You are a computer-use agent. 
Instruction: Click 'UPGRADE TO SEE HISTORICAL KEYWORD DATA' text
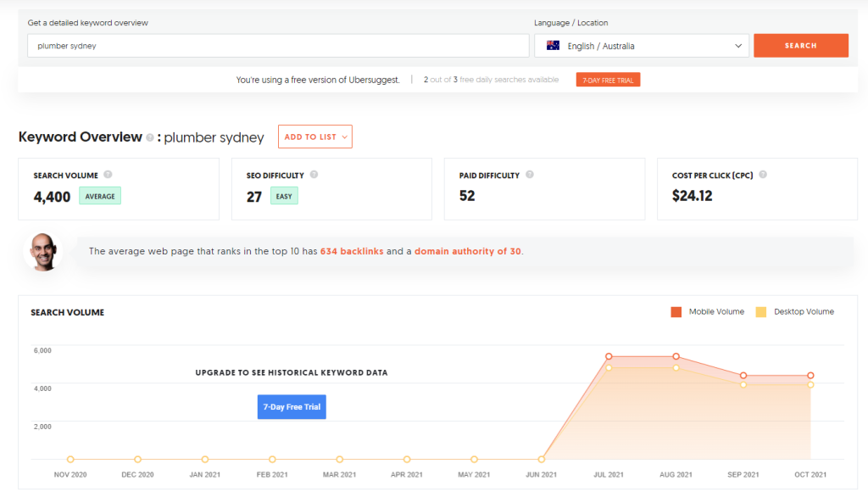[x=292, y=373]
